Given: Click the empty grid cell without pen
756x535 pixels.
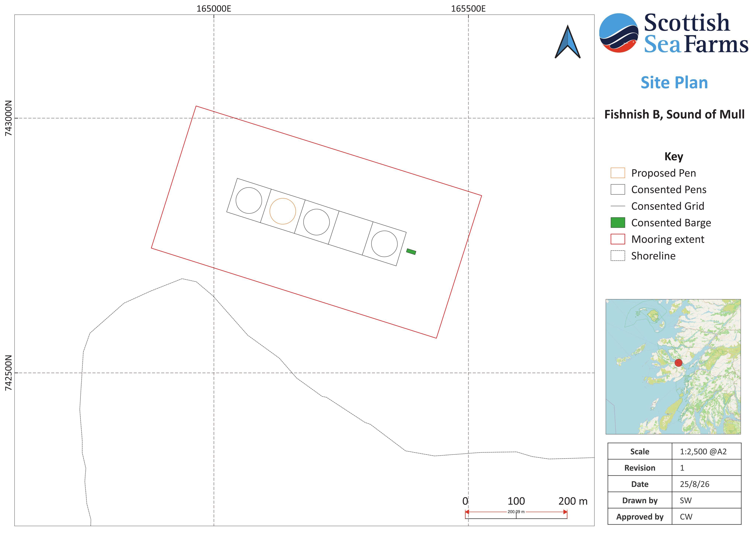Looking at the screenshot, I should coord(350,233).
